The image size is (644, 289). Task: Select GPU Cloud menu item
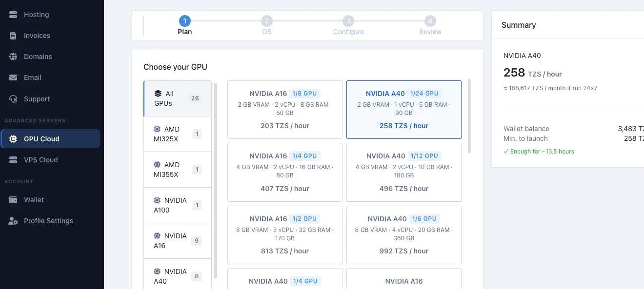(x=51, y=139)
